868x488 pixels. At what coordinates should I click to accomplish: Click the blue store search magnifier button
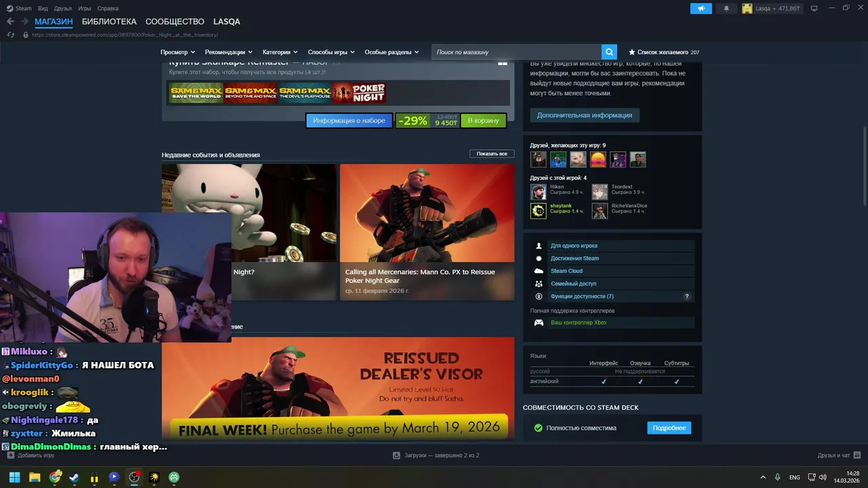coord(609,52)
